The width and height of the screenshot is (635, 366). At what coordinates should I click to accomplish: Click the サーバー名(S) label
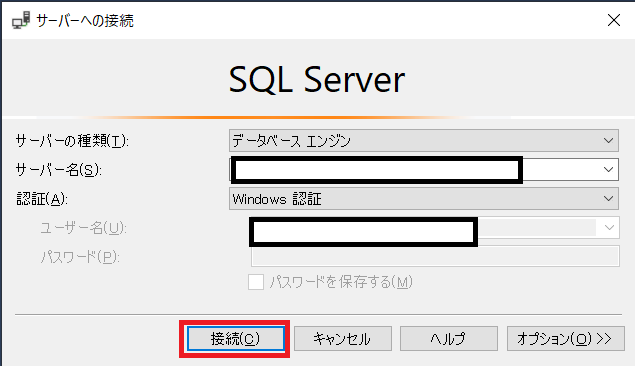click(x=58, y=170)
